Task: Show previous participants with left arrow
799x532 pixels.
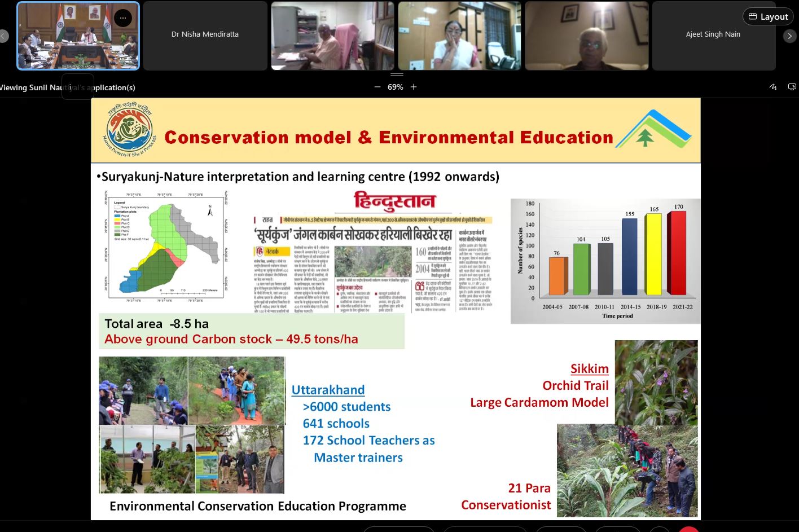Action: coord(4,36)
